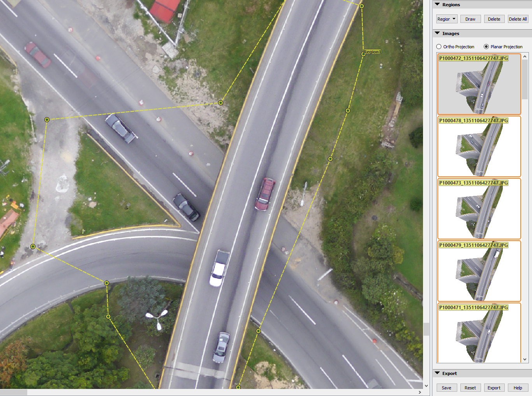The width and height of the screenshot is (532, 396).
Task: Click the Save button
Action: [446, 388]
